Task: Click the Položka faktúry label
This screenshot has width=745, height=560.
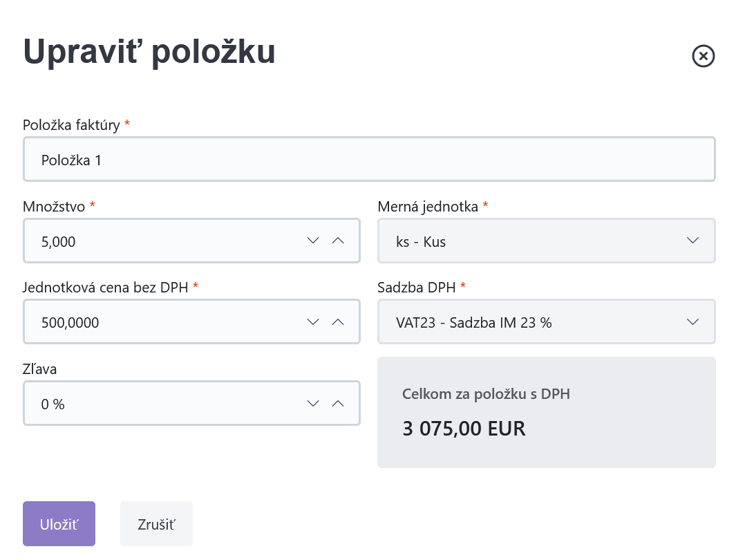Action: pos(71,125)
